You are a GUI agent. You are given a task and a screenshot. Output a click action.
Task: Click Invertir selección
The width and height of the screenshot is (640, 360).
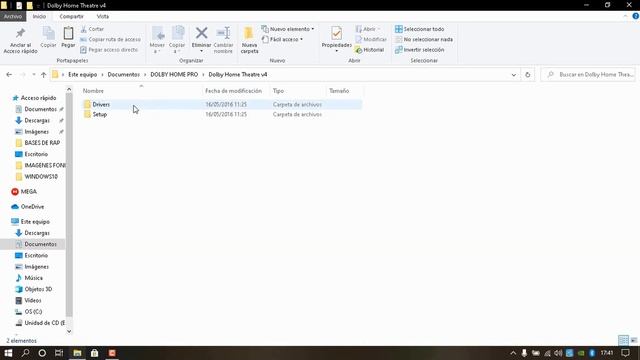pyautogui.click(x=420, y=49)
